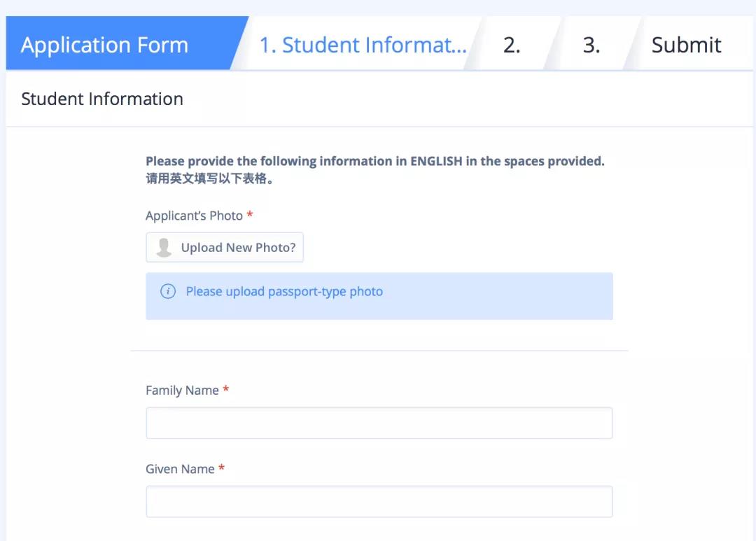Click the red asterisk beside Applicant's Photo

point(250,215)
